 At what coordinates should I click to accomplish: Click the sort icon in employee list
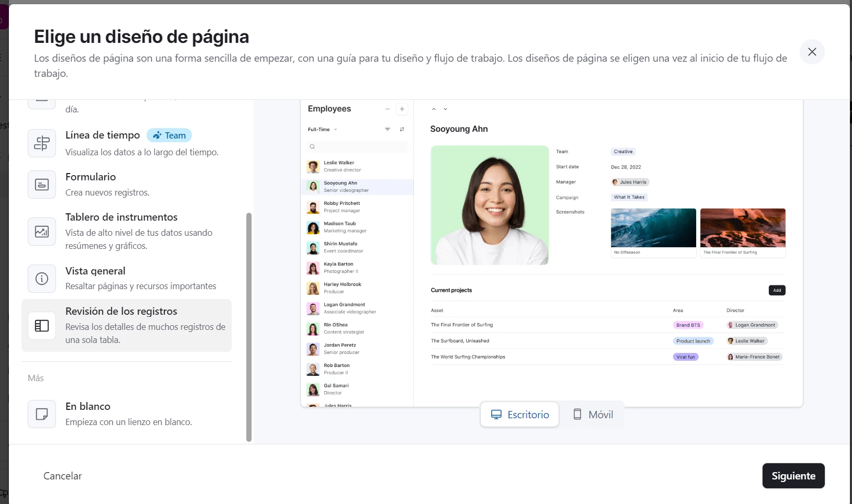(x=402, y=129)
